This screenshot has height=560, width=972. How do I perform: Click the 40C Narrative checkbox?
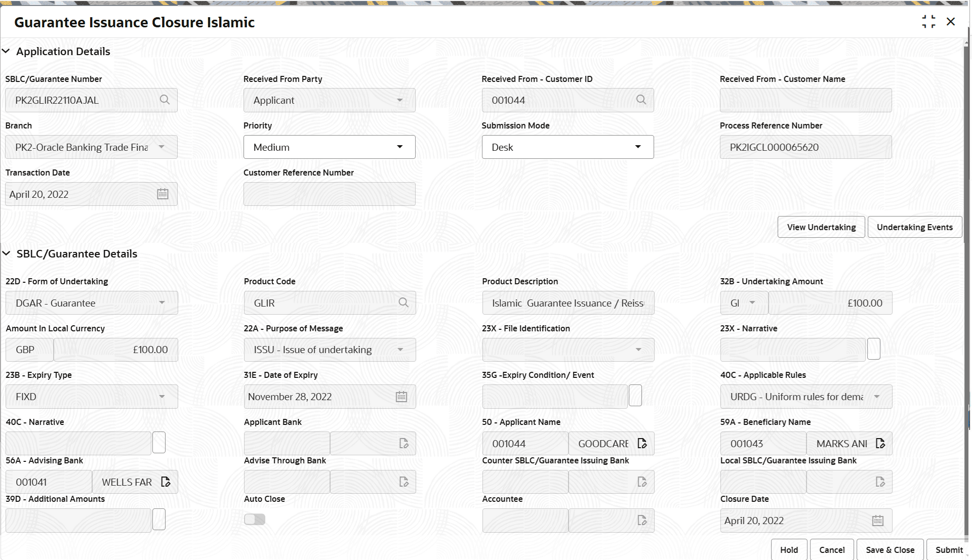[x=158, y=442]
